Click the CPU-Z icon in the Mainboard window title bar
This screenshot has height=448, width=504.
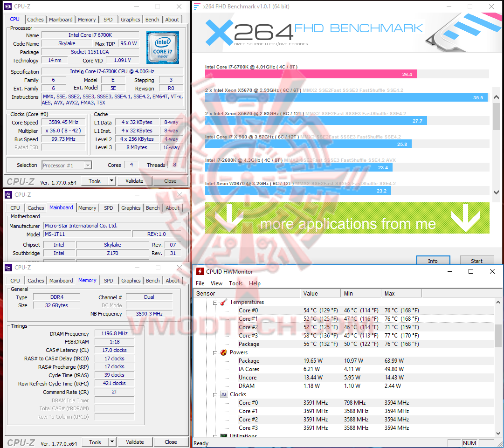pyautogui.click(x=8, y=195)
